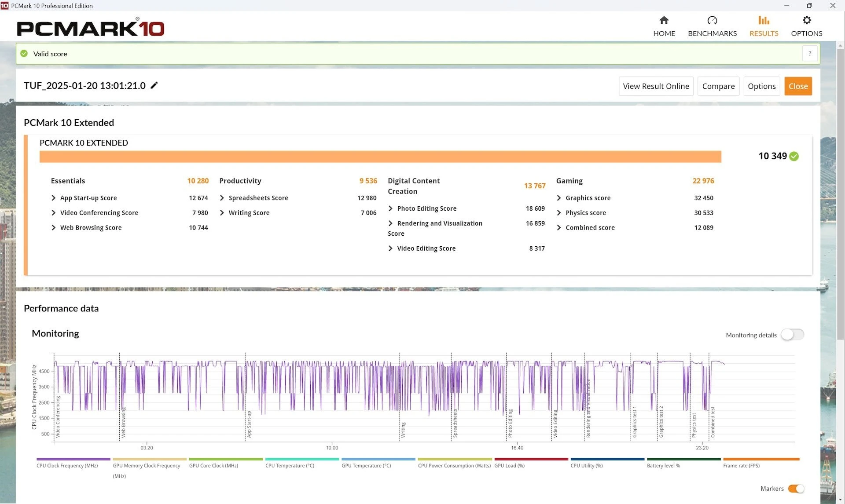
Task: Enable the Monitoring details toggle
Action: [x=792, y=335]
